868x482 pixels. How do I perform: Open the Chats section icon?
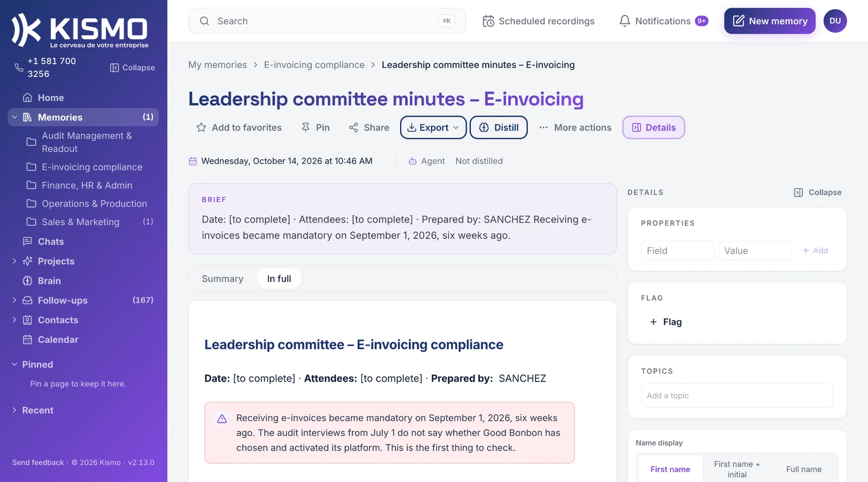(x=28, y=241)
